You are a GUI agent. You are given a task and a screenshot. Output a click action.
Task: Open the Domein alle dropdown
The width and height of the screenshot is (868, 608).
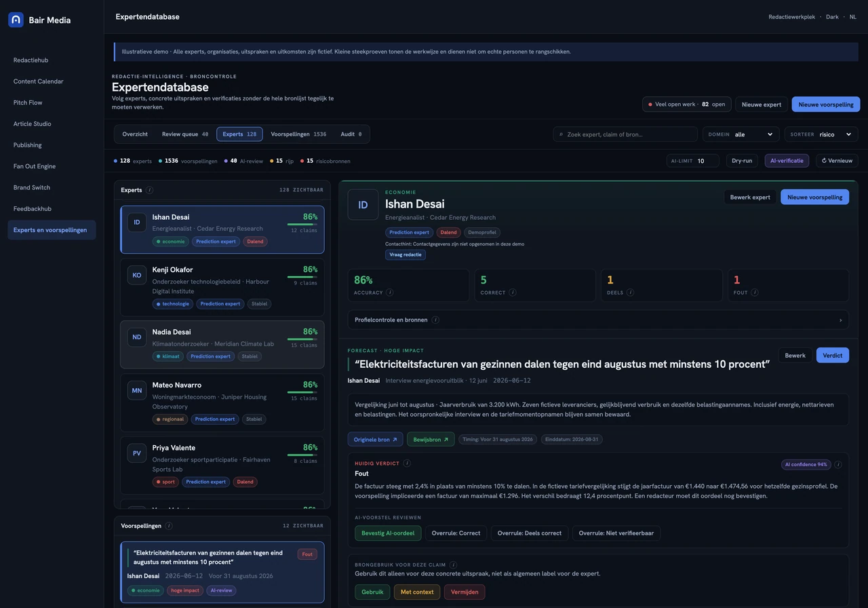click(741, 134)
